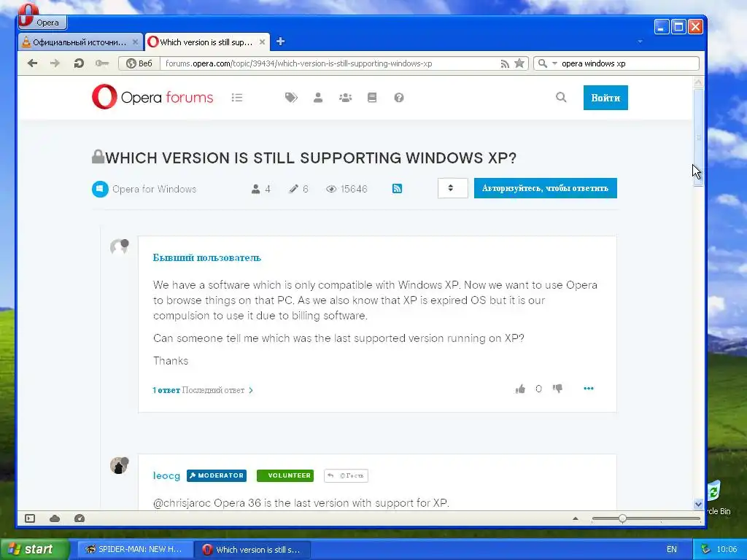Click the forum search magnifier icon

pos(561,98)
